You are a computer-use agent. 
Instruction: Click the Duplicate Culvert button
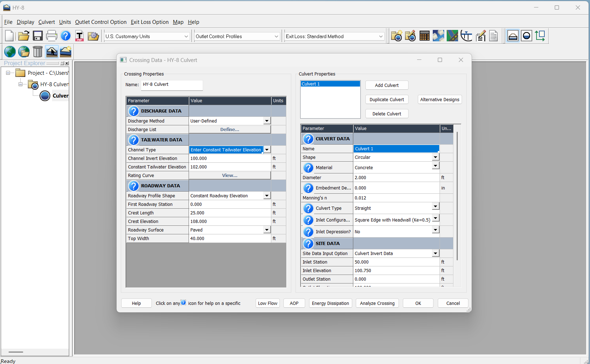click(x=387, y=100)
